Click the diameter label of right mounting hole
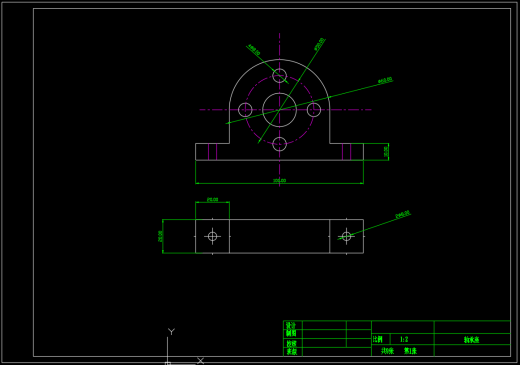520x365 pixels. pos(403,215)
